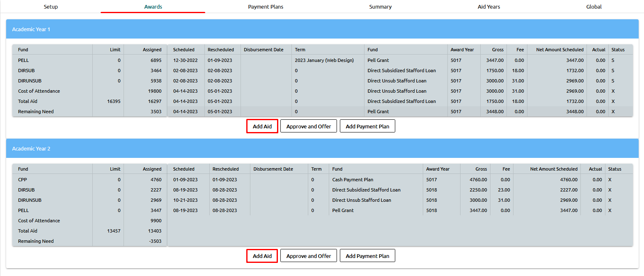644x276 pixels.
Task: Select the 2023 January (Web Design) term cell
Action: tap(324, 60)
